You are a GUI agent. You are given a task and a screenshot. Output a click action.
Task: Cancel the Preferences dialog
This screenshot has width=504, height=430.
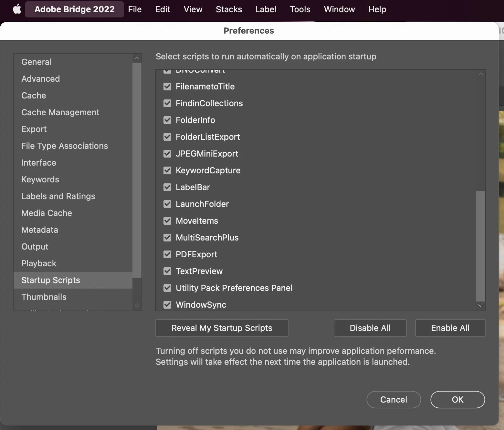394,400
